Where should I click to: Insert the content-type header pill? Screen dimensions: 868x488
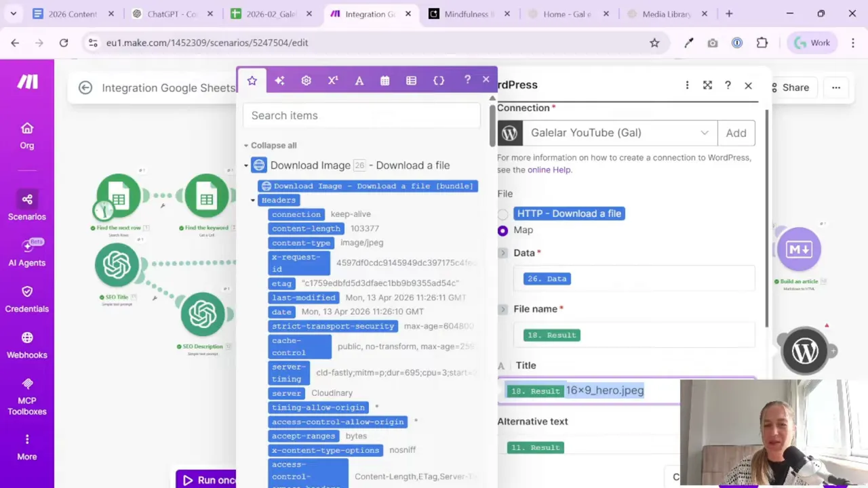[x=301, y=243]
